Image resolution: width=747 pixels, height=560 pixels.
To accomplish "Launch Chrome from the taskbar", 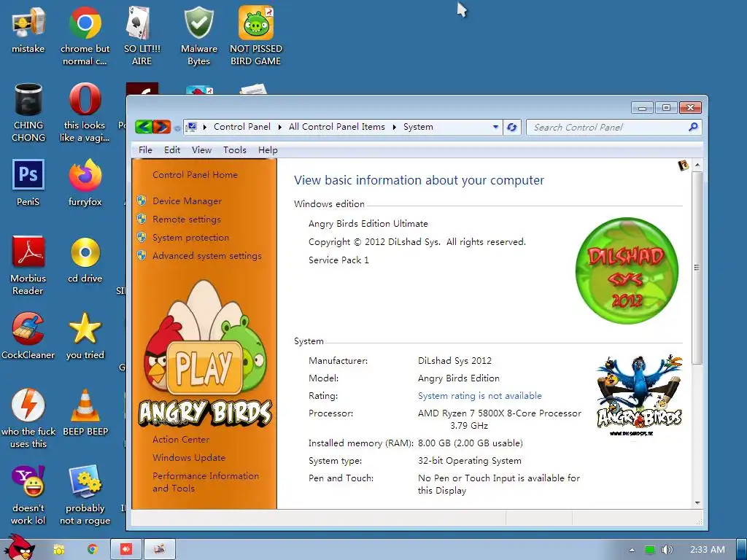I will [93, 550].
